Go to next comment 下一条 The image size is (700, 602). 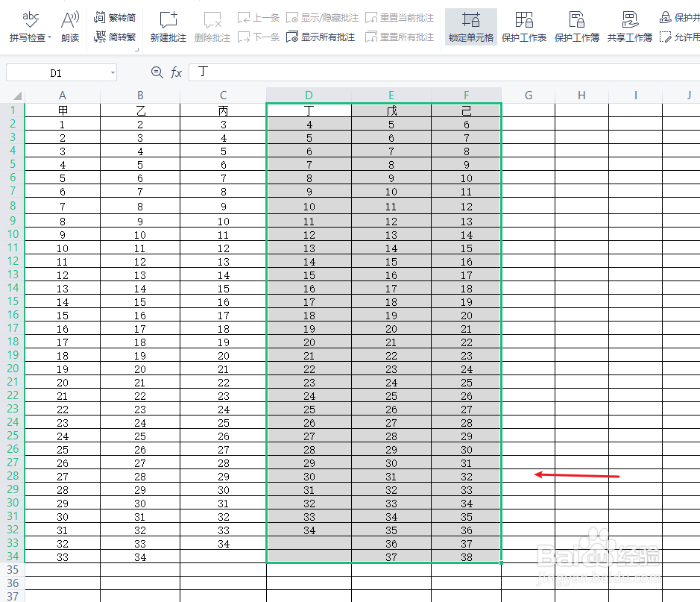(x=259, y=37)
